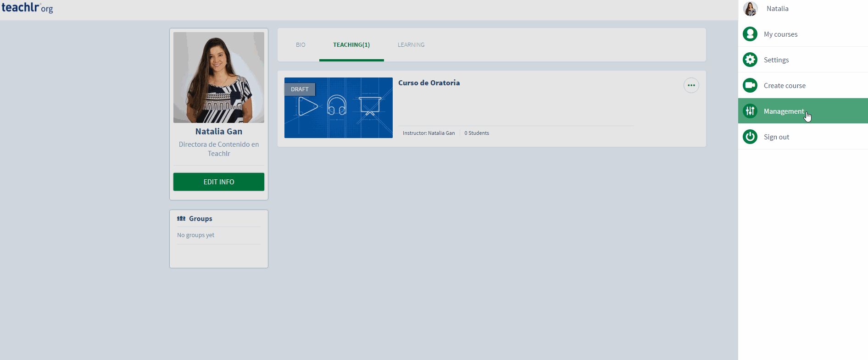Click the Create course menu label

point(785,86)
